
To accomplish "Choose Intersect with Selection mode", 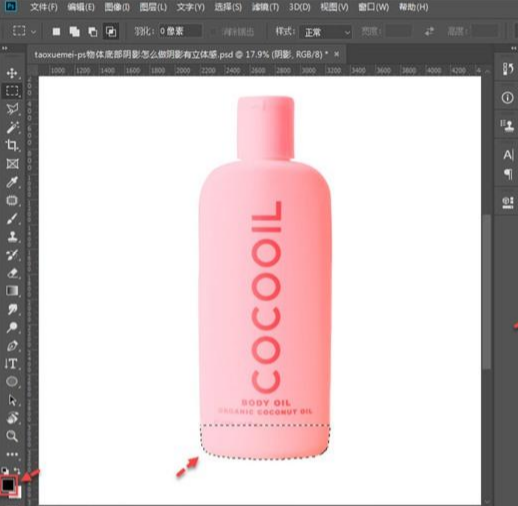I will [111, 32].
